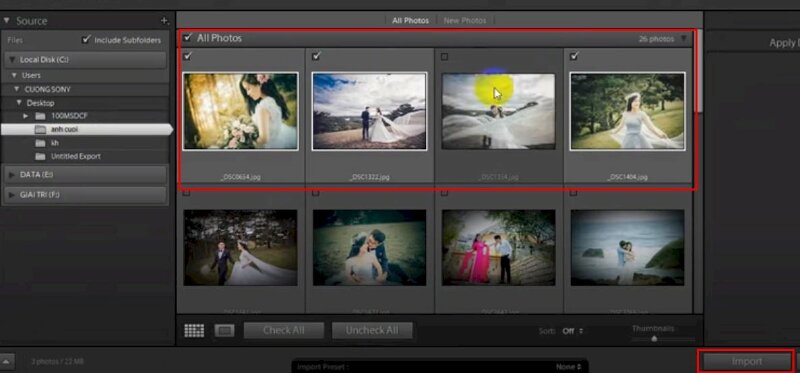Select kissing couple on grass thumbnail
The height and width of the screenshot is (373, 800).
[x=369, y=247]
